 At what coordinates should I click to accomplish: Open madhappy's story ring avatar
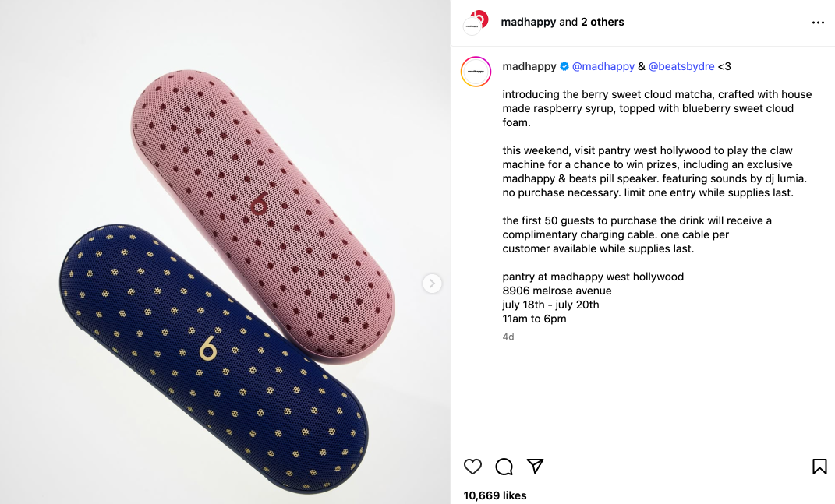[x=476, y=72]
